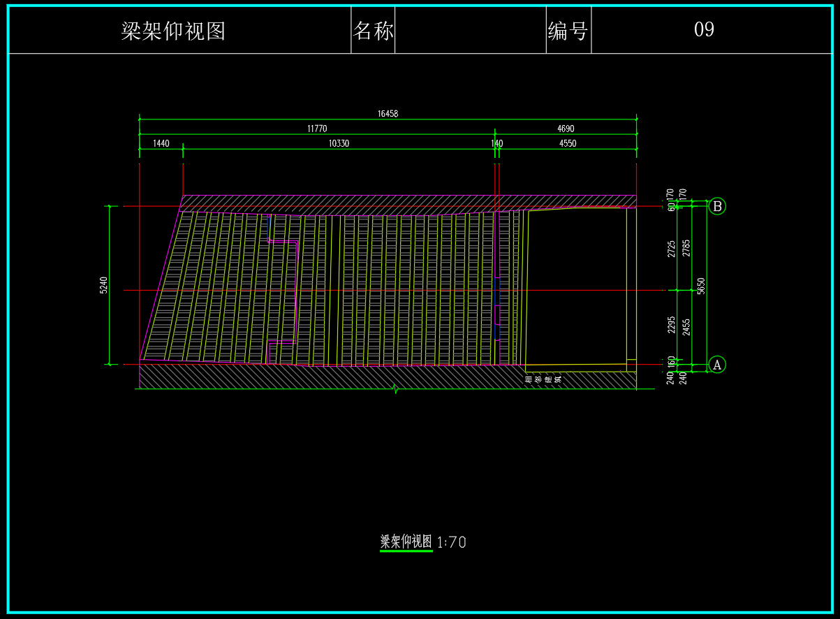Click the 名称 label cell in the title block
The height and width of the screenshot is (619, 840).
point(373,31)
